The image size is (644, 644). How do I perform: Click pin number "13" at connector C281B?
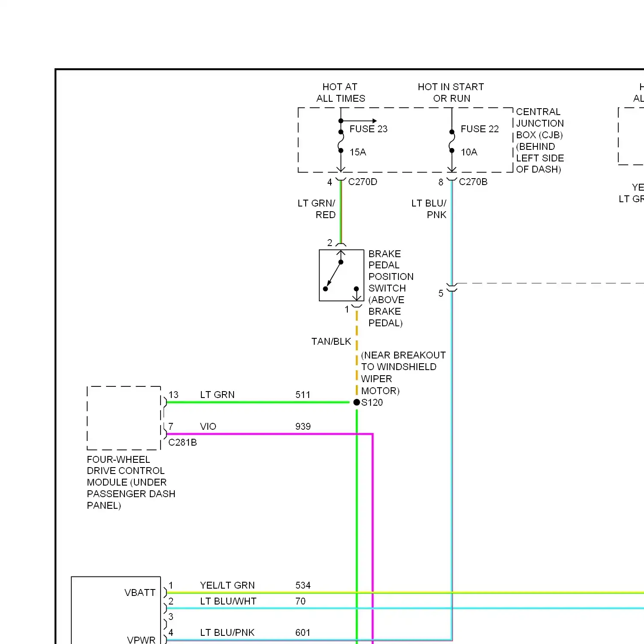click(173, 395)
